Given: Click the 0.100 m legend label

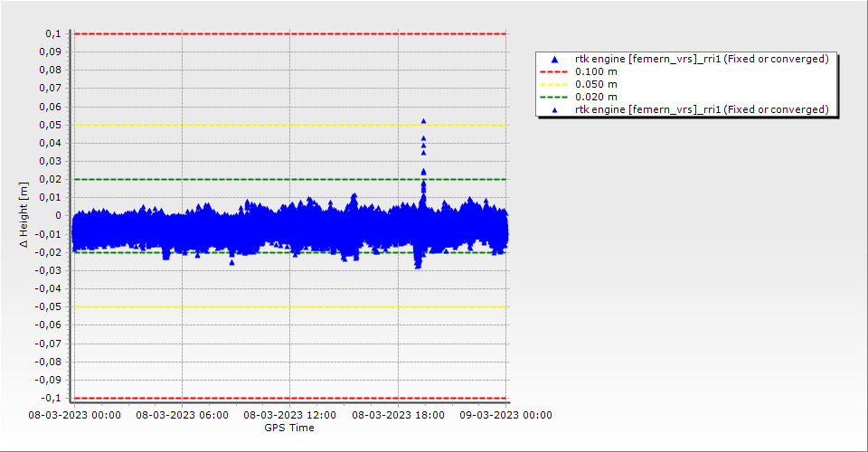Looking at the screenshot, I should coord(597,71).
